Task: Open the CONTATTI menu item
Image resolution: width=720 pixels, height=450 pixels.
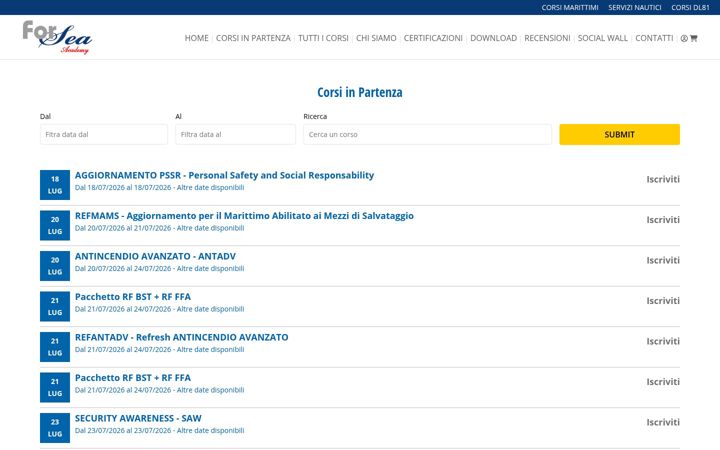Action: (x=654, y=38)
